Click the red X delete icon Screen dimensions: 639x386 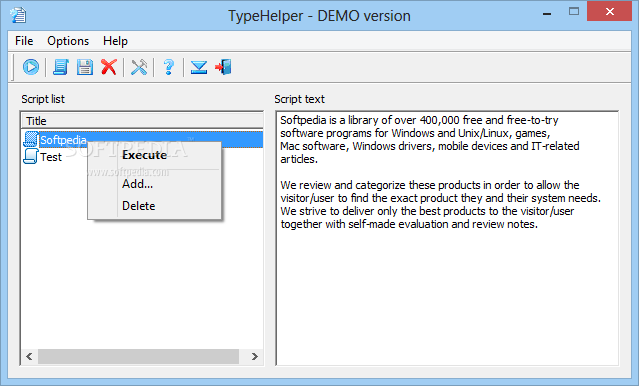coord(109,67)
